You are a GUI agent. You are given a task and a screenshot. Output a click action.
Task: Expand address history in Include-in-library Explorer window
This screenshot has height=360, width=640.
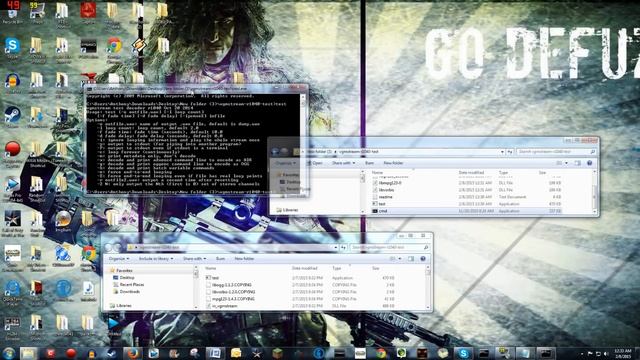coord(336,247)
